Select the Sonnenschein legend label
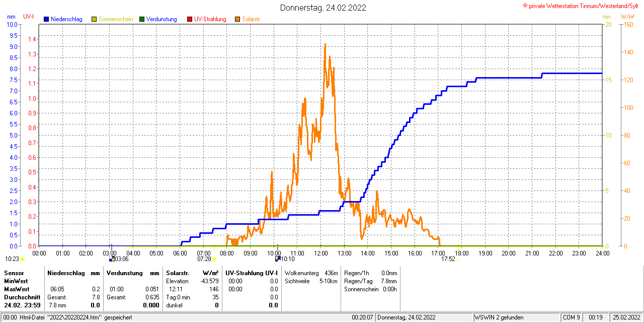This screenshot has height=323, width=644. click(x=116, y=19)
